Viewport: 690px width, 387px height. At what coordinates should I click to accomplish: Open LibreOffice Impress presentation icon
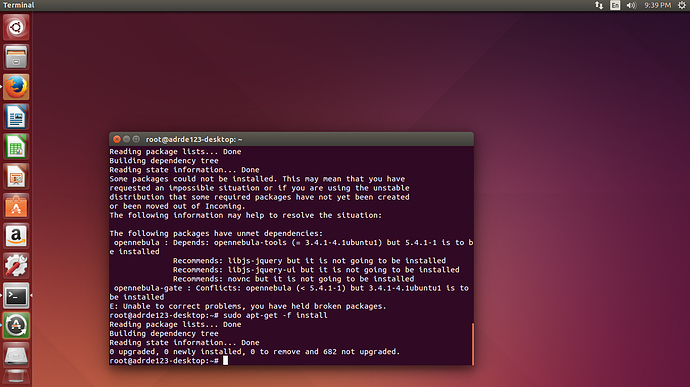click(x=16, y=177)
